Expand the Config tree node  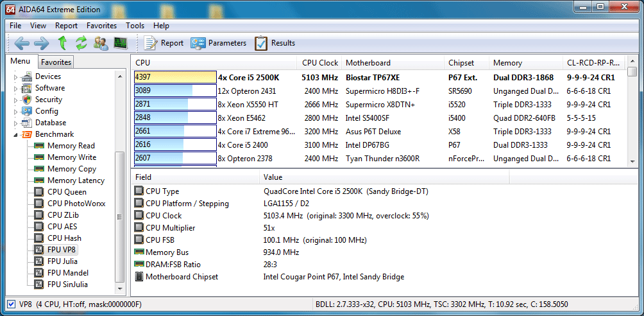tap(16, 112)
